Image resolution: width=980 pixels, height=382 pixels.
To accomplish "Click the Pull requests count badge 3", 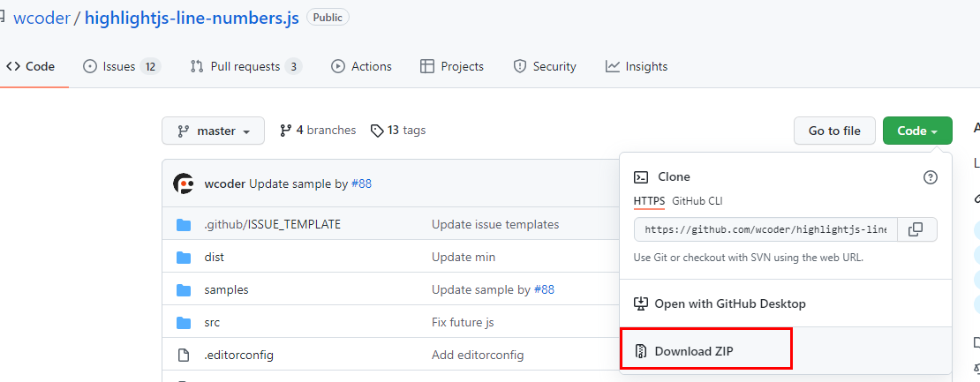I will [x=293, y=66].
